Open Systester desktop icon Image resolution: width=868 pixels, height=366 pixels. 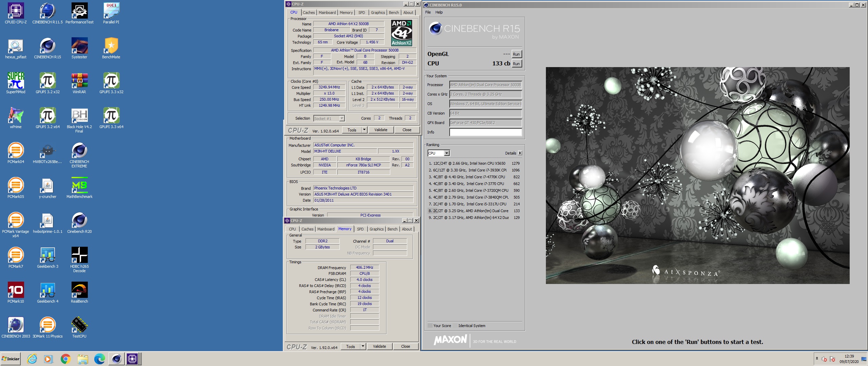click(79, 48)
